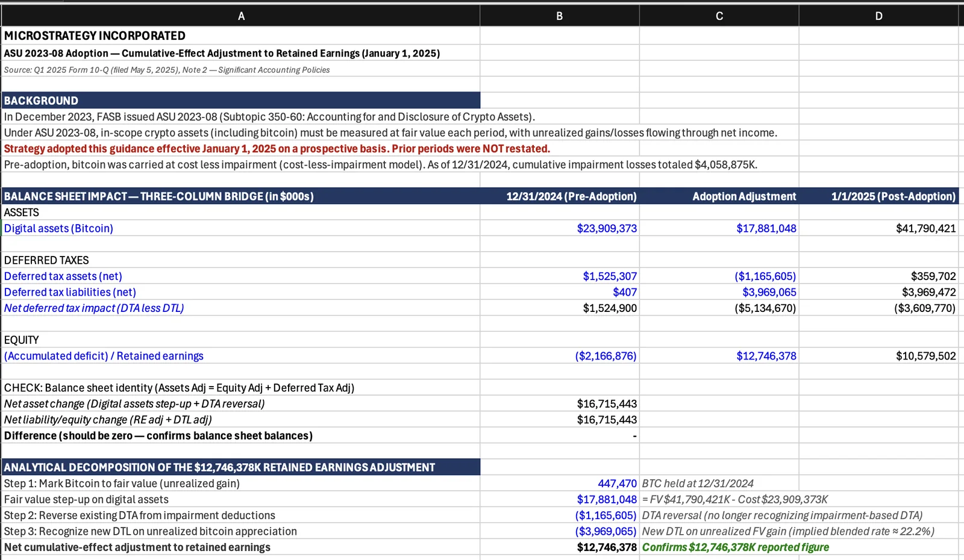
Task: Click the $41,790,421 post-adoption cell
Action: 878,228
